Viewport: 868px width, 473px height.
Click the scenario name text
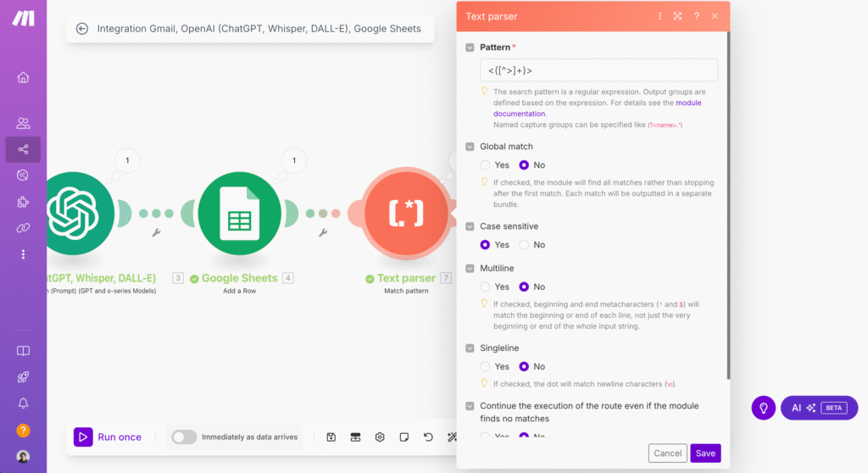click(x=259, y=29)
